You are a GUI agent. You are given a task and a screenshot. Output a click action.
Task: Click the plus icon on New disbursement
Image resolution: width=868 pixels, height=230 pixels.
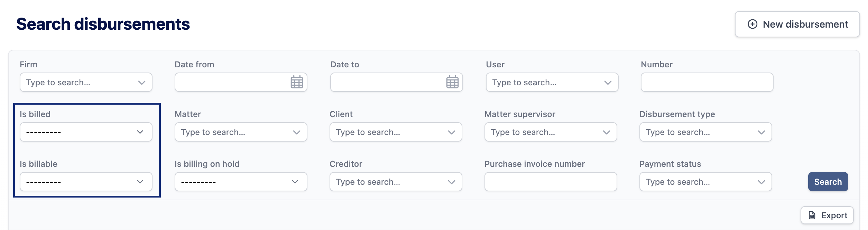click(752, 24)
